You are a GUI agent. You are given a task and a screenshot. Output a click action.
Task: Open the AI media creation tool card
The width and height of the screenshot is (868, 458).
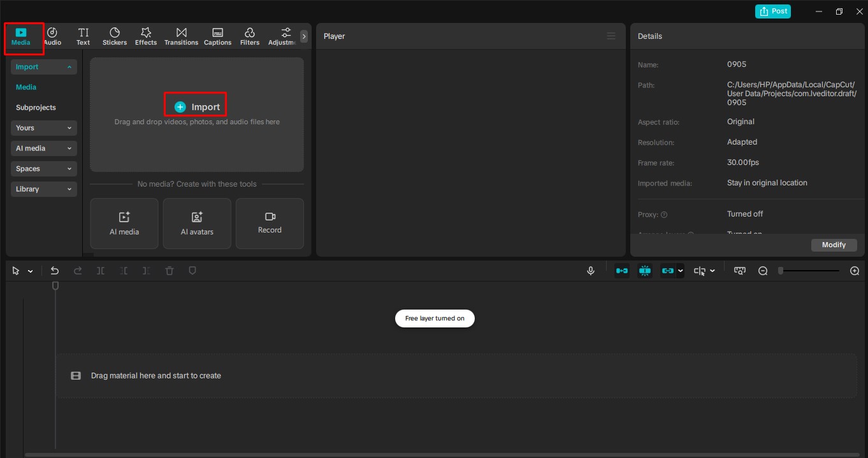click(124, 224)
